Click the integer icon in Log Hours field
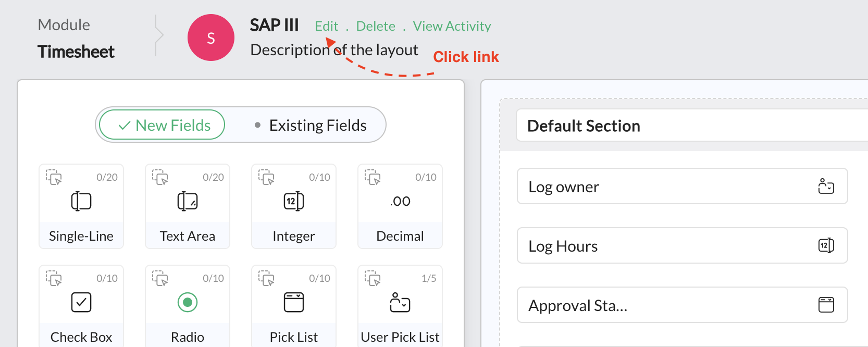868x347 pixels. (x=826, y=245)
